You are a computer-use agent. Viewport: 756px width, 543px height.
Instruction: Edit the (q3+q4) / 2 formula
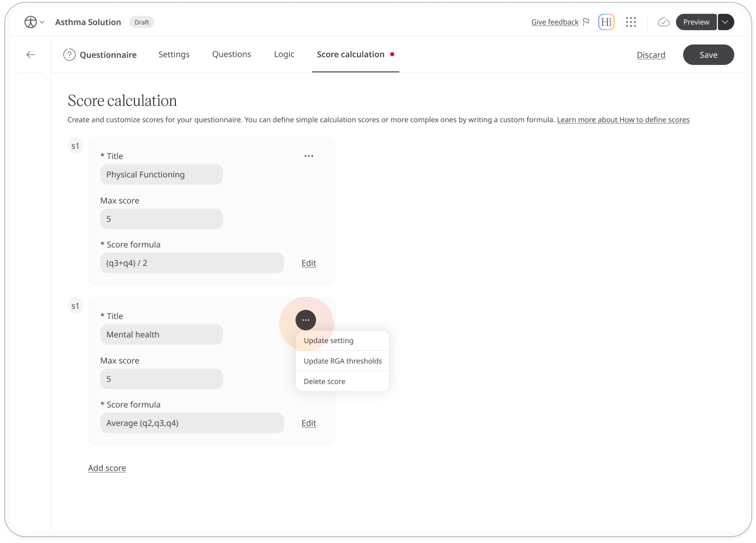[x=308, y=263]
